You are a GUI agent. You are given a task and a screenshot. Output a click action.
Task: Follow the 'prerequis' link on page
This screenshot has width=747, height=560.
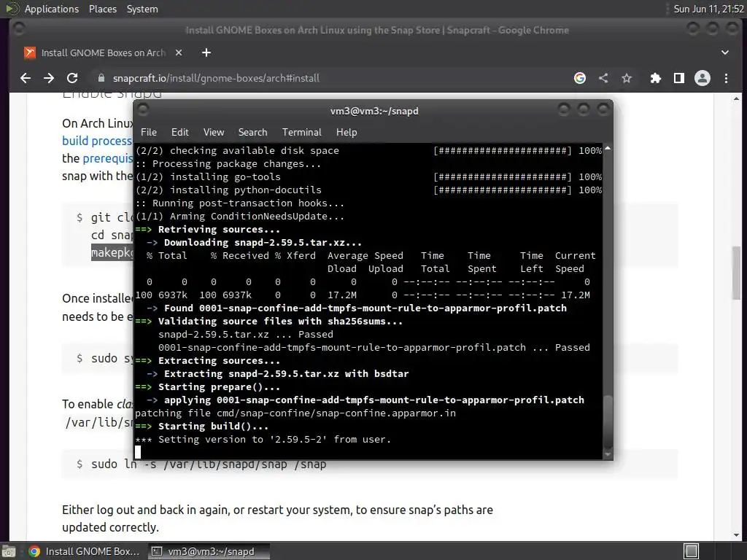click(108, 158)
